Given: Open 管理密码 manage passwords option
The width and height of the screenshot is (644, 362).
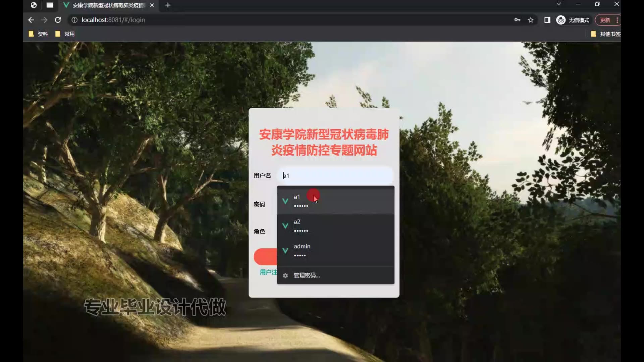Looking at the screenshot, I should (307, 275).
